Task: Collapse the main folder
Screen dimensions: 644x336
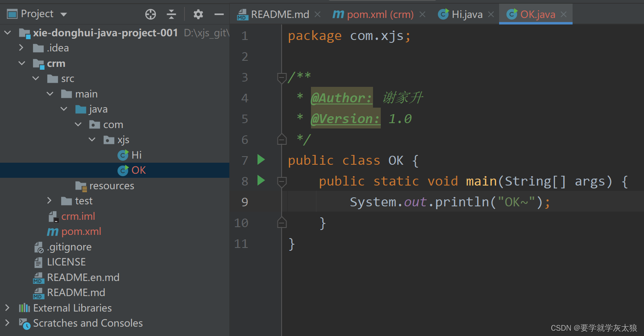Action: (x=50, y=94)
